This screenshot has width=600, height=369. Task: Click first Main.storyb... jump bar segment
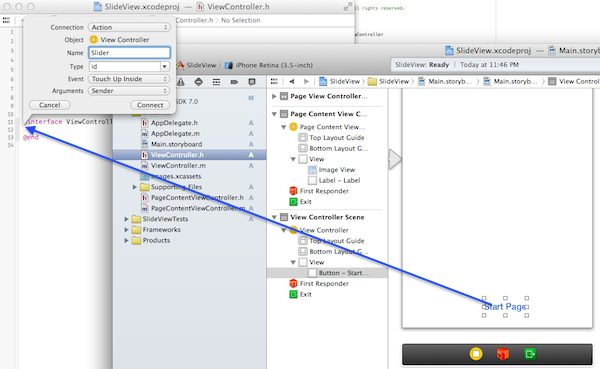445,81
